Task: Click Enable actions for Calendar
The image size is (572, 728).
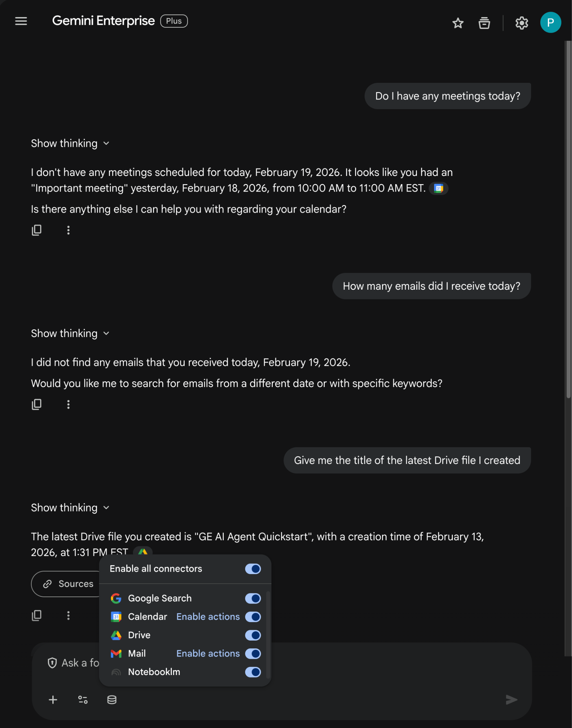Action: point(208,617)
